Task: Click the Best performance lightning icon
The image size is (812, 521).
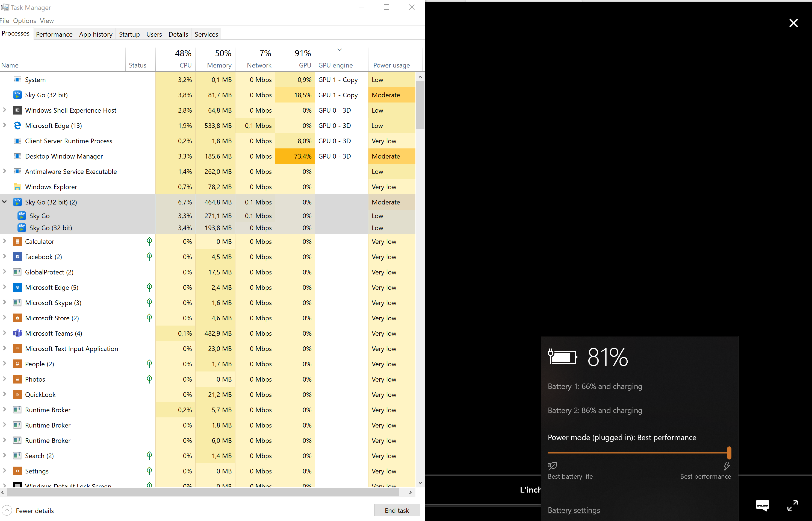Action: pyautogui.click(x=727, y=466)
